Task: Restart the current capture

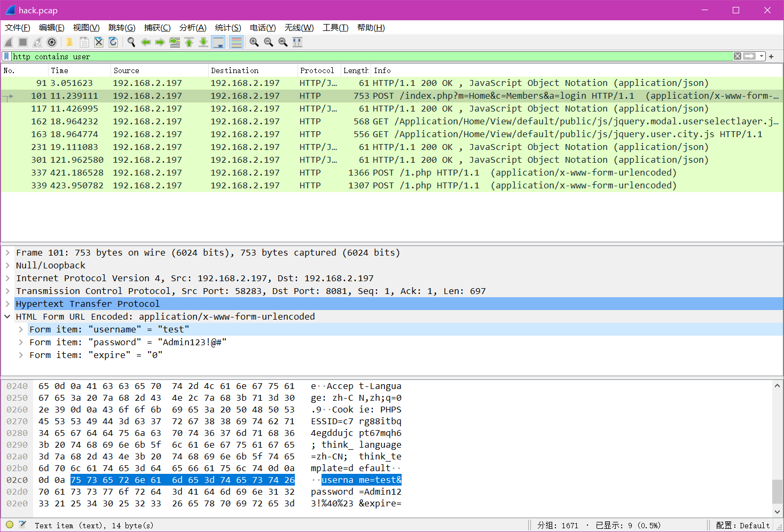Action: 37,42
